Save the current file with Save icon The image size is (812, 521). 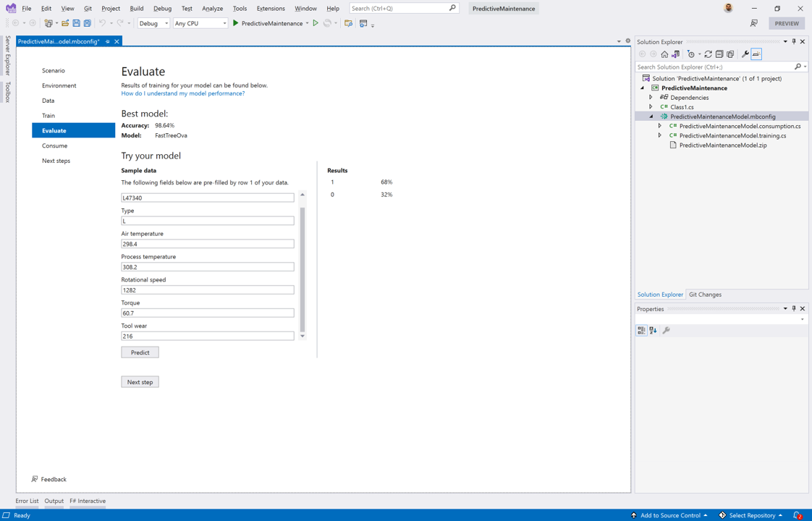[x=76, y=23]
